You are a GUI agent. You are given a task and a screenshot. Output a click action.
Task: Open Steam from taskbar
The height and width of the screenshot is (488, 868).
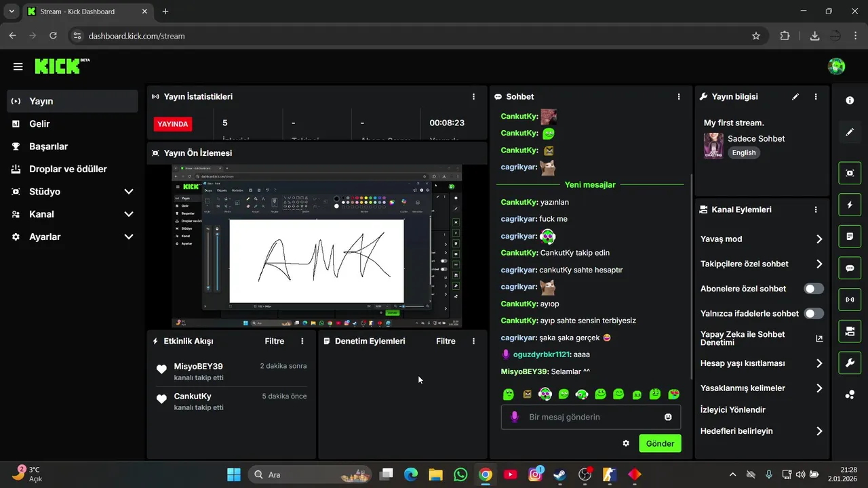tap(560, 474)
